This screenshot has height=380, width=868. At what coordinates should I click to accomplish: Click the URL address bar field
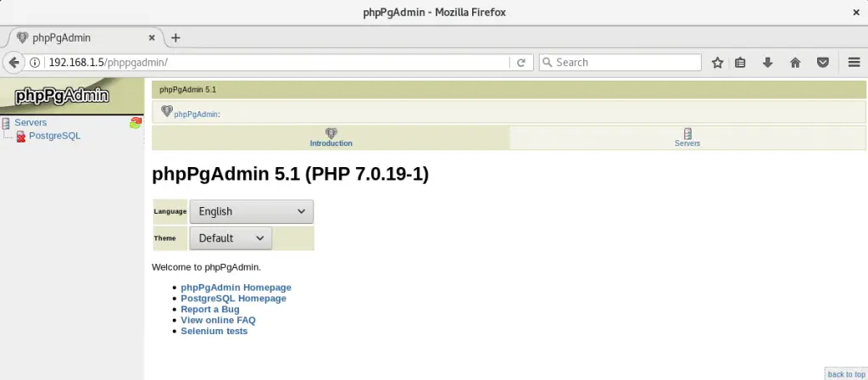(x=277, y=63)
